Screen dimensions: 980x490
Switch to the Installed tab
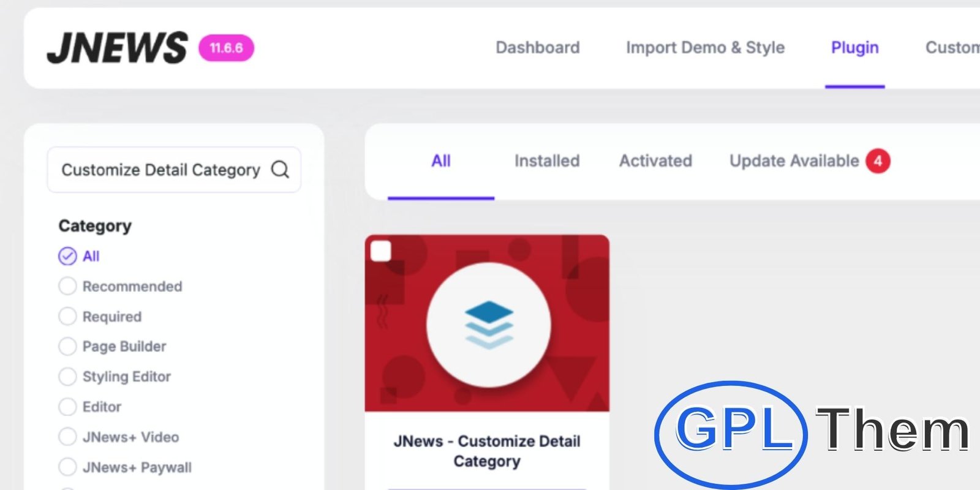tap(546, 161)
